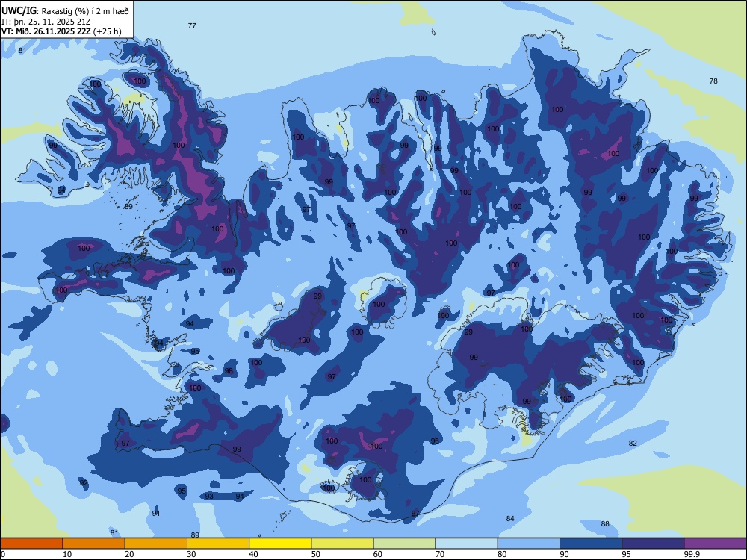Click the 10–20% orange legend swatch
Image resolution: width=747 pixels, height=560 pixels.
(94, 544)
